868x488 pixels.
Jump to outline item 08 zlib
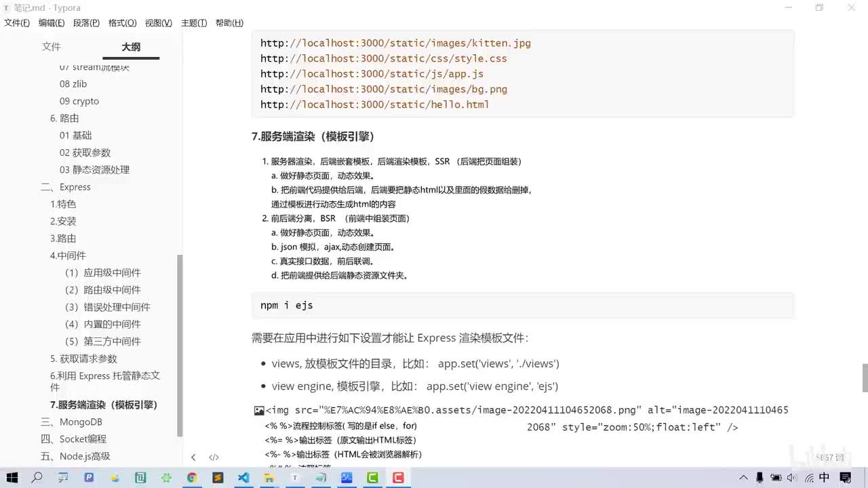pyautogui.click(x=73, y=84)
